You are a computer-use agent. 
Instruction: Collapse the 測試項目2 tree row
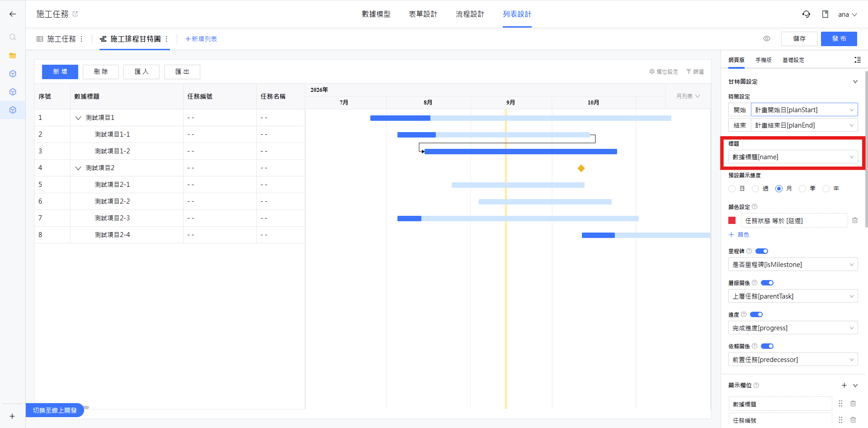tap(78, 168)
